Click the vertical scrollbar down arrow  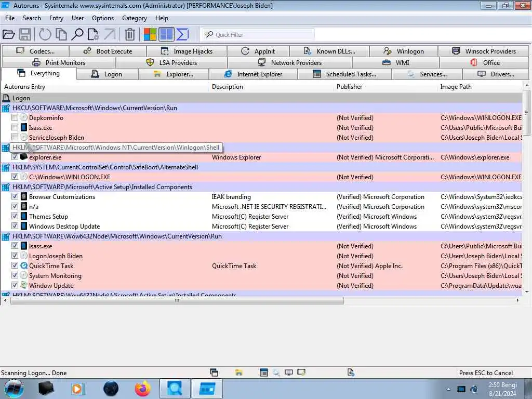click(x=526, y=291)
